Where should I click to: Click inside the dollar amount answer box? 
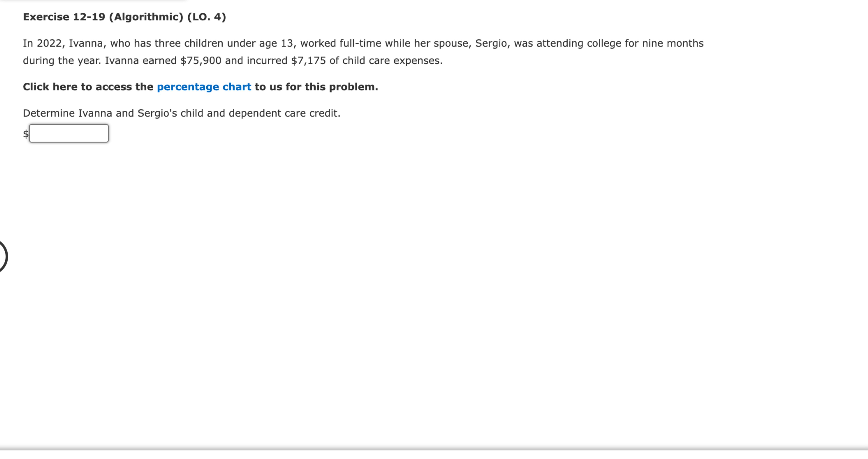coord(69,134)
